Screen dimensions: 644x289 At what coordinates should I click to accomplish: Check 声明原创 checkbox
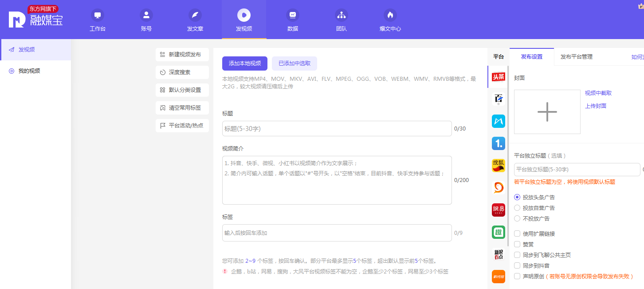point(517,276)
